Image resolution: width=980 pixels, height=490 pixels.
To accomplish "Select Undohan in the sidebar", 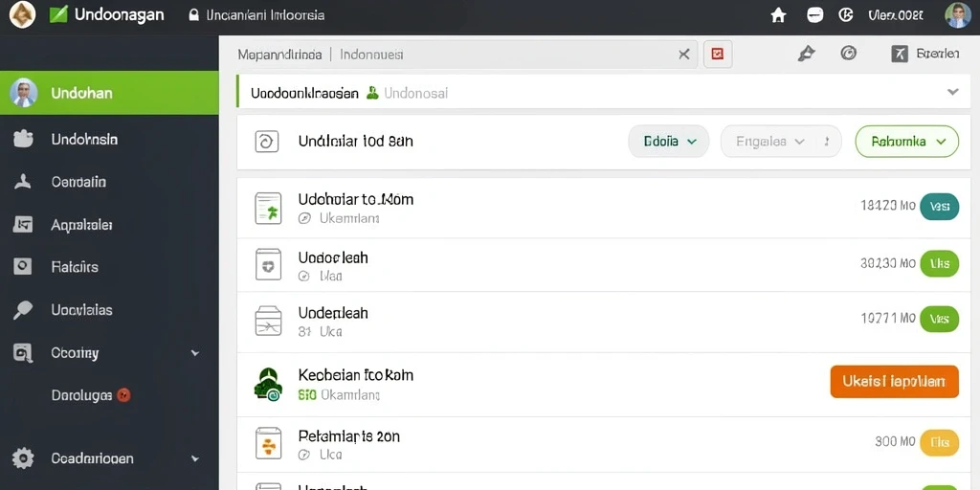I will click(109, 93).
